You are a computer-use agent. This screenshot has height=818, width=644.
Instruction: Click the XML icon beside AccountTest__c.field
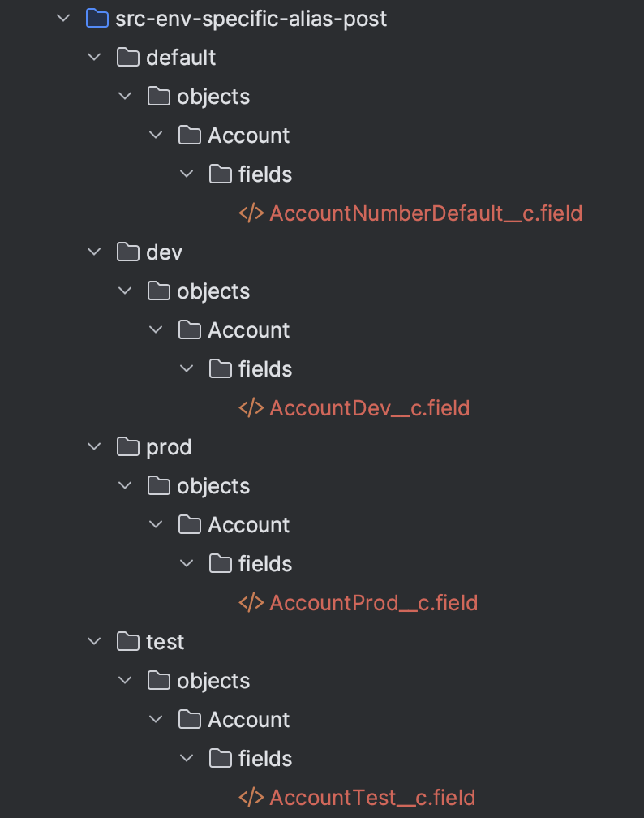pyautogui.click(x=251, y=798)
